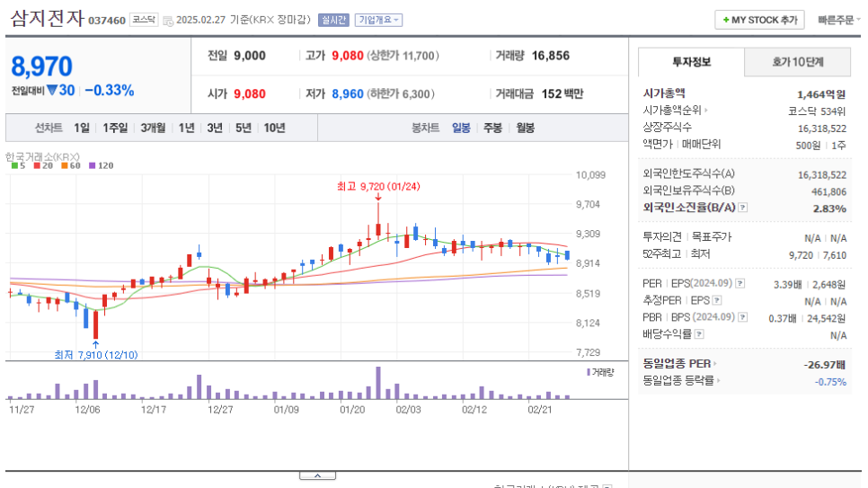Screen dimensions: 868x488
Task: Click the 실시간 real-time badge
Action: [333, 20]
